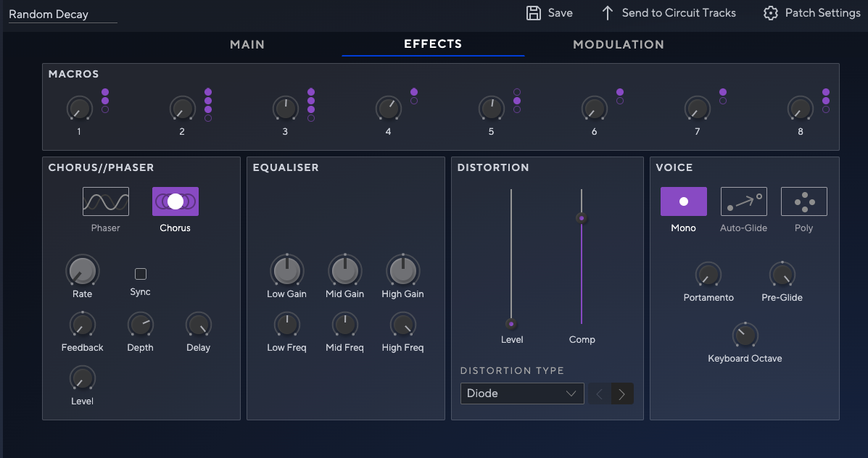Click the Comp slider in Distortion panel
The height and width of the screenshot is (458, 868).
581,217
